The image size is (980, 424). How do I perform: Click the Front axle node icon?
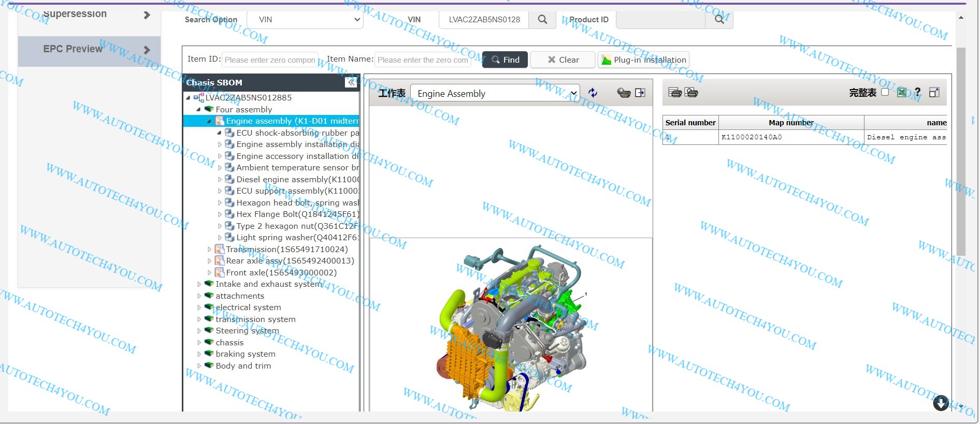220,272
